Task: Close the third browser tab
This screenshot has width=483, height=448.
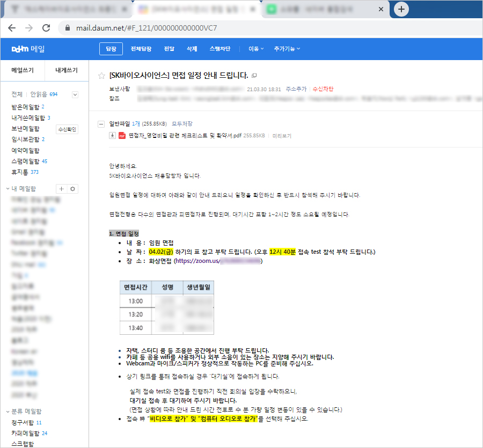Action: [381, 9]
